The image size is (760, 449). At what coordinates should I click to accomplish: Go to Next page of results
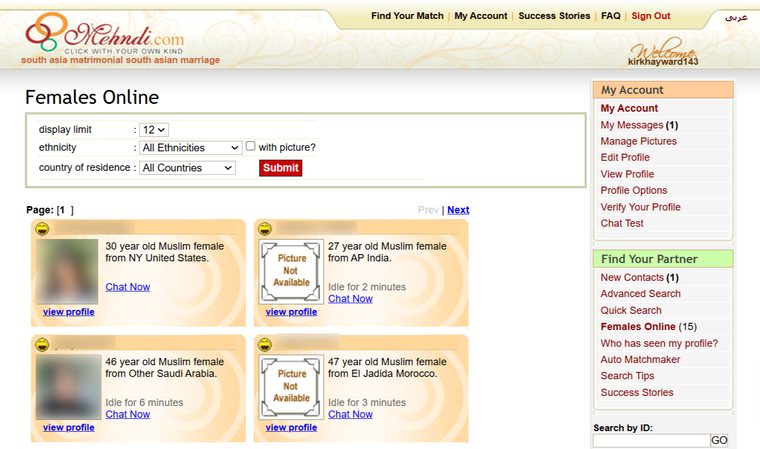coord(458,210)
